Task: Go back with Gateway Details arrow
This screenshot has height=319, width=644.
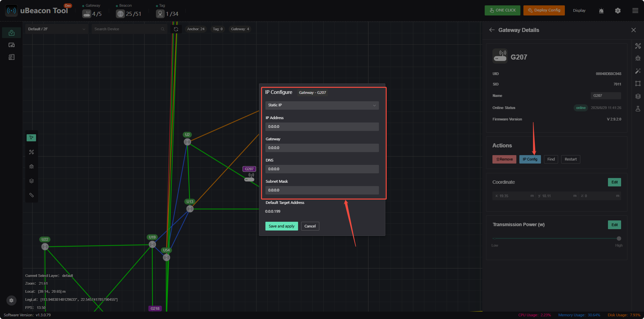Action: pyautogui.click(x=492, y=30)
